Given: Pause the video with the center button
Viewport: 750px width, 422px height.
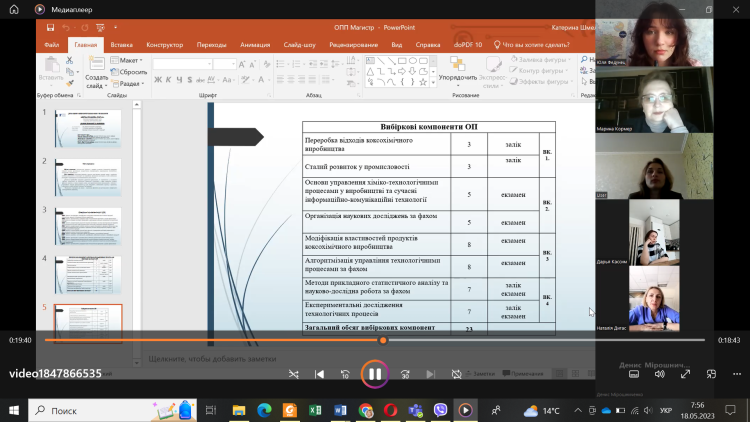Looking at the screenshot, I should click(374, 374).
